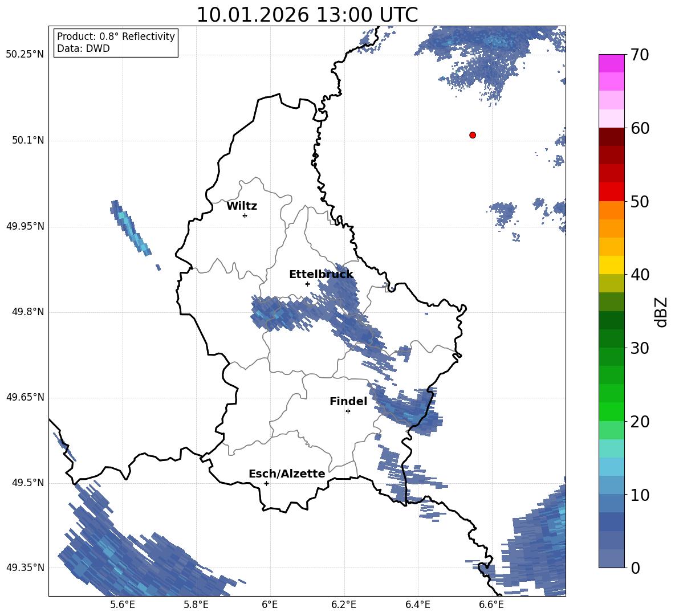Click the colorbar value 10
675x616 pixels.
tap(640, 495)
